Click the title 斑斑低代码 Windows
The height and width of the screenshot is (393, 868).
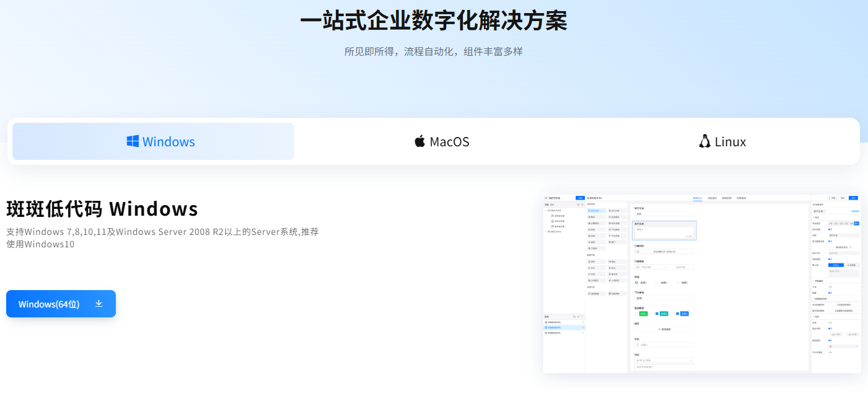tap(102, 209)
